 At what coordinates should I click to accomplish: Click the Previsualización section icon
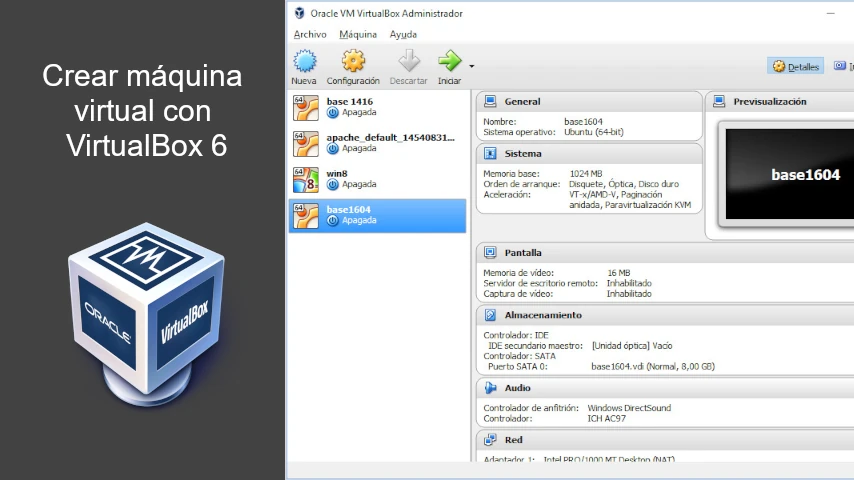[719, 101]
